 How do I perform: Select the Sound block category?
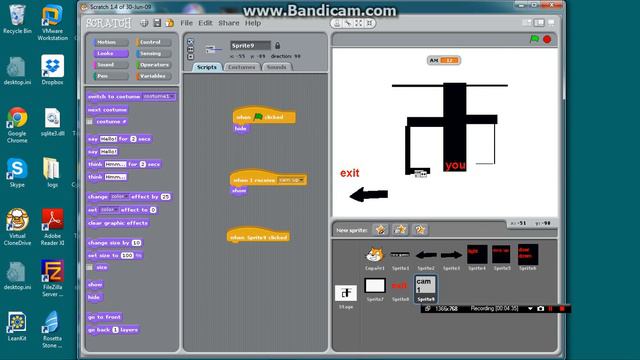point(111,64)
